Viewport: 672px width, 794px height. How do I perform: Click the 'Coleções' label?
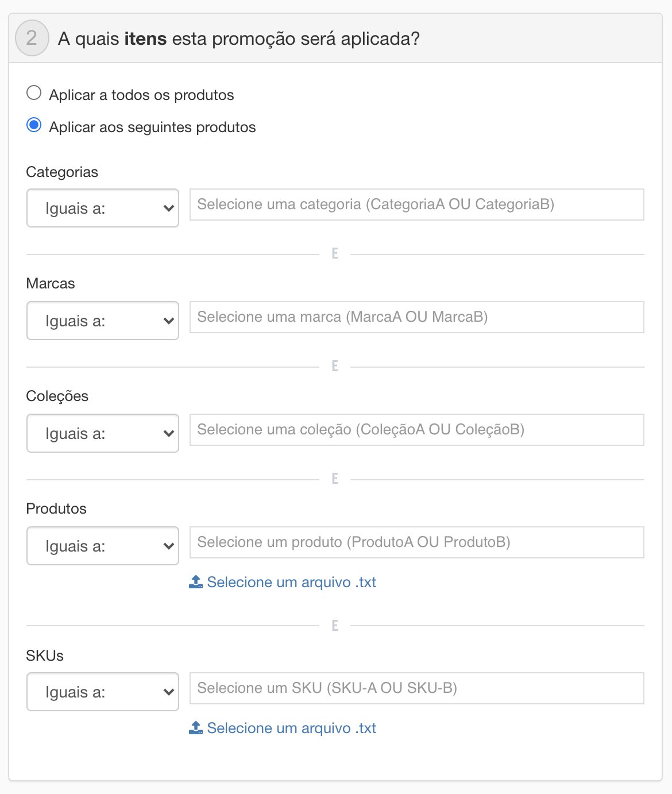pos(57,396)
